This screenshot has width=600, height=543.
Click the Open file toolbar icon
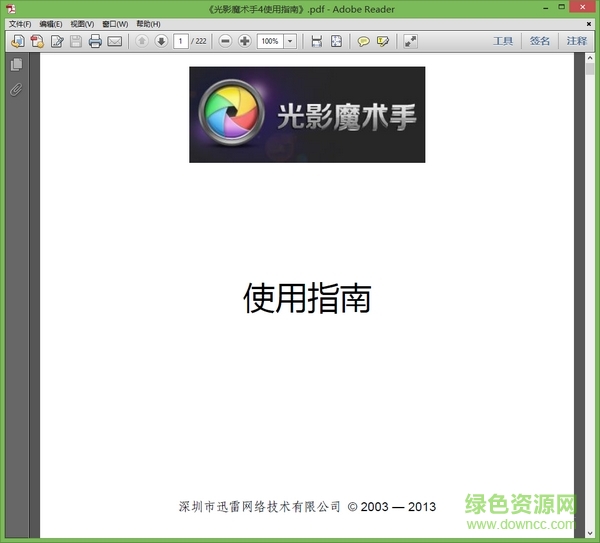pos(18,41)
